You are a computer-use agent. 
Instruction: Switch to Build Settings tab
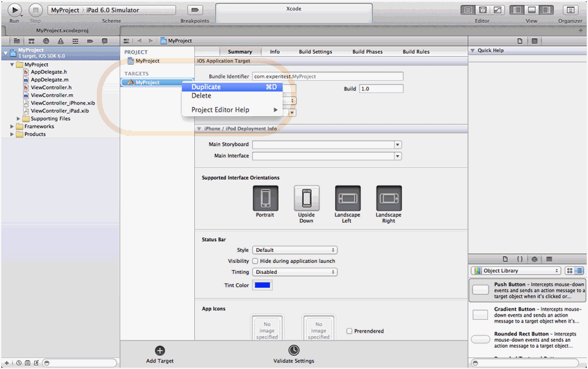tap(315, 52)
